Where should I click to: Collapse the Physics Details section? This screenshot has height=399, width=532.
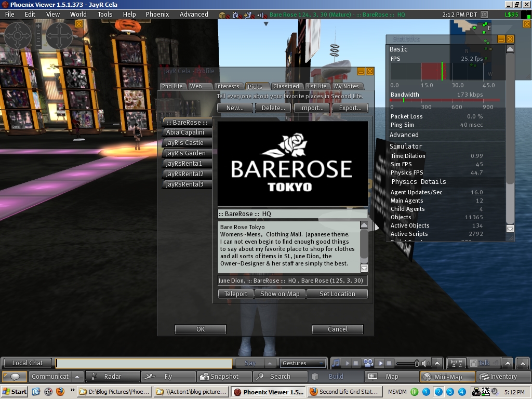[x=419, y=181]
